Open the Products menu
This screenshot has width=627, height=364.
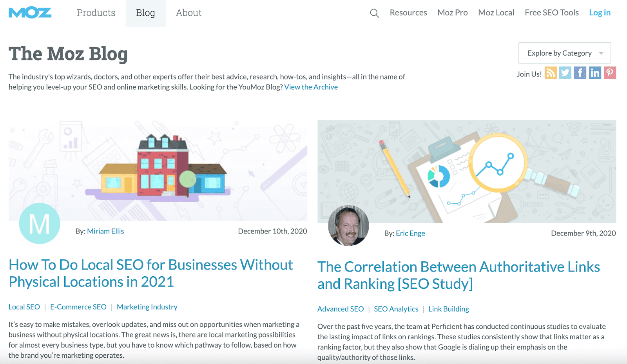pos(96,13)
